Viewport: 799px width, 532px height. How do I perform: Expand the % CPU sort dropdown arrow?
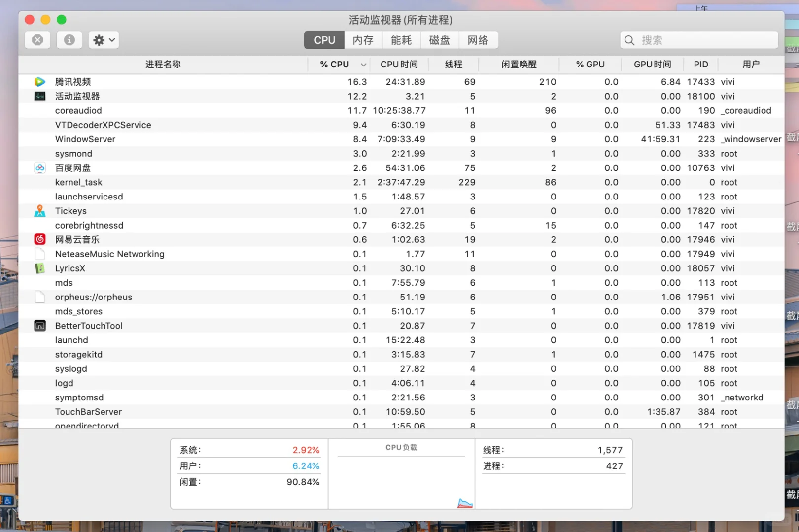[363, 64]
